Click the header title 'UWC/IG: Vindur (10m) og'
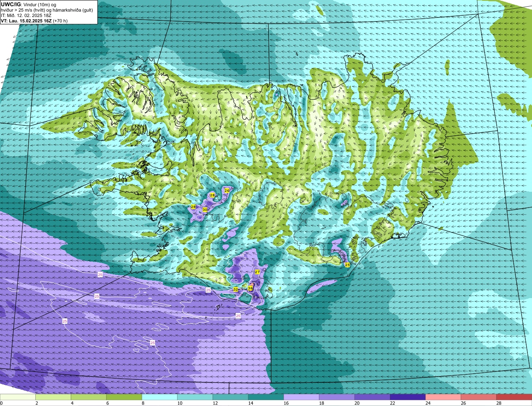The image size is (532, 406). pos(28,4)
